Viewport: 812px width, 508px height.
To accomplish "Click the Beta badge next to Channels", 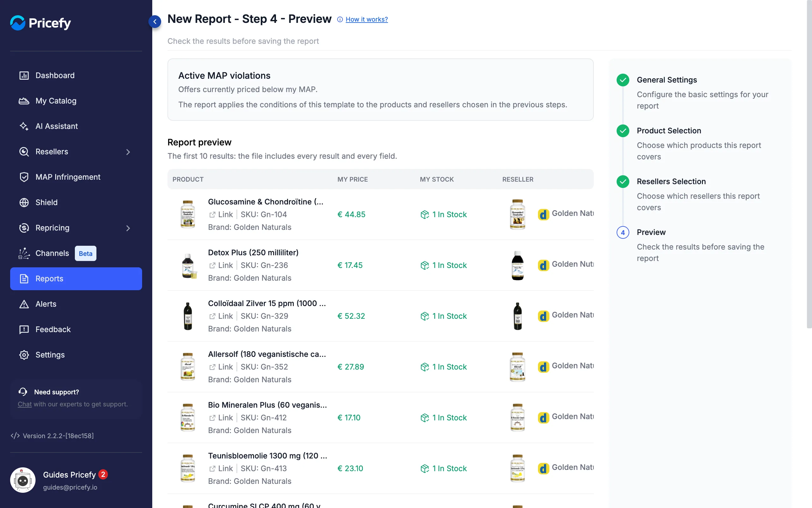I will tap(86, 253).
